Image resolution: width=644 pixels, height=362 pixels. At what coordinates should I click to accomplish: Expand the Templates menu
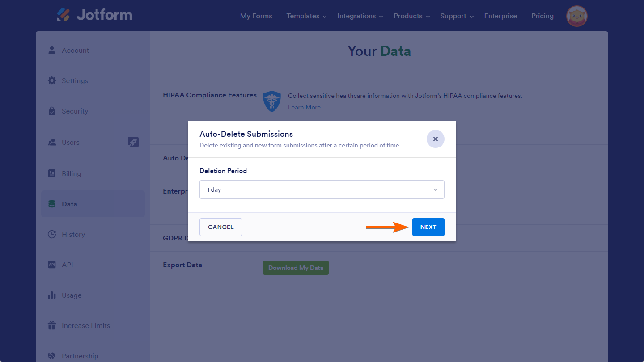(x=306, y=16)
